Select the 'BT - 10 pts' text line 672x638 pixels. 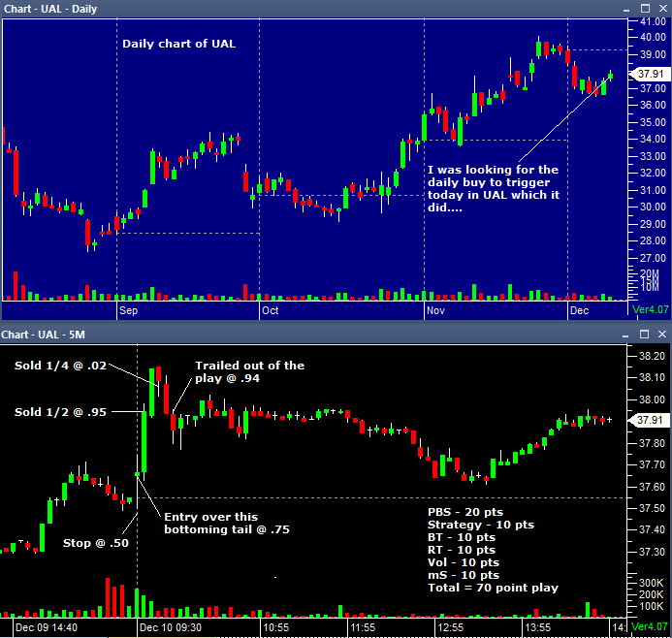(x=462, y=537)
